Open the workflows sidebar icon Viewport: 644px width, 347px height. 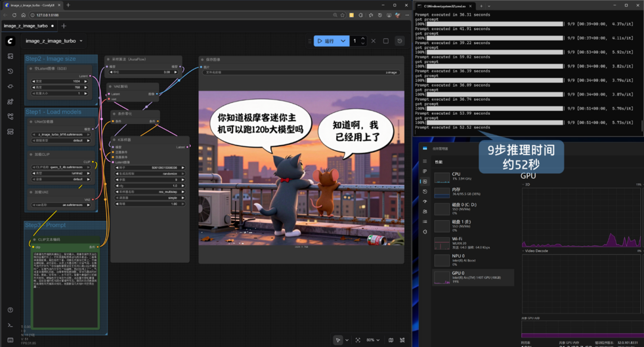click(10, 117)
